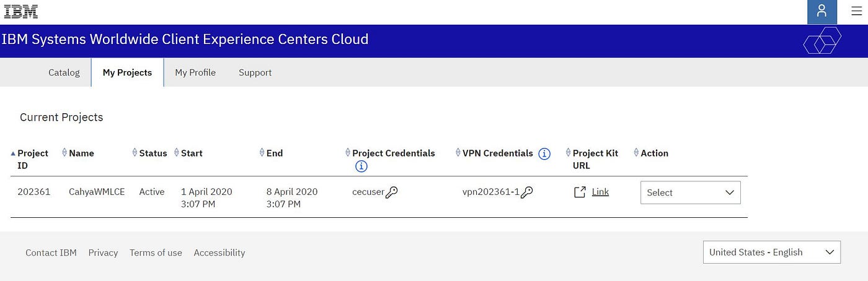Click the Current Projects heading
Screen dimensions: 868x281
click(61, 117)
